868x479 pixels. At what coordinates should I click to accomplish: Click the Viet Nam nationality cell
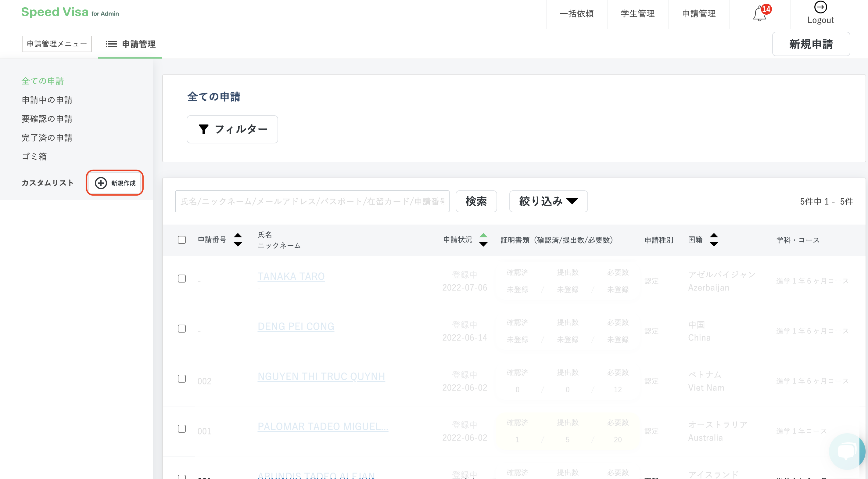706,388
